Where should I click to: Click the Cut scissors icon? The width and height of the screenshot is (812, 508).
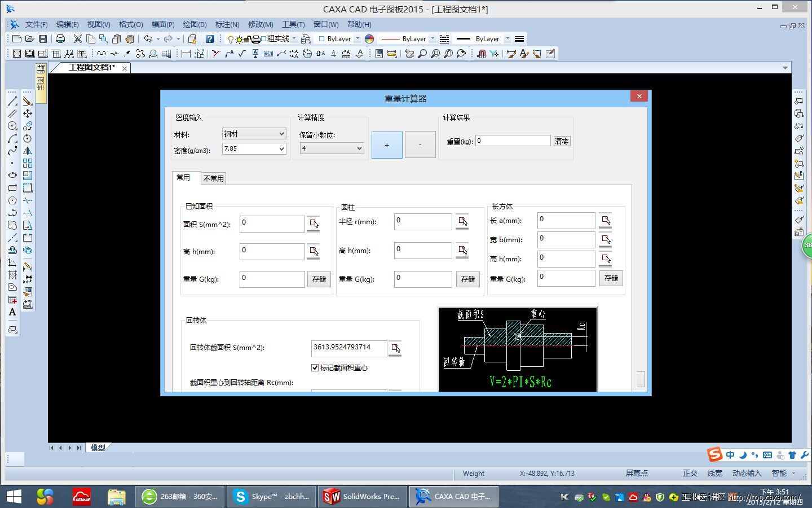pyautogui.click(x=78, y=39)
